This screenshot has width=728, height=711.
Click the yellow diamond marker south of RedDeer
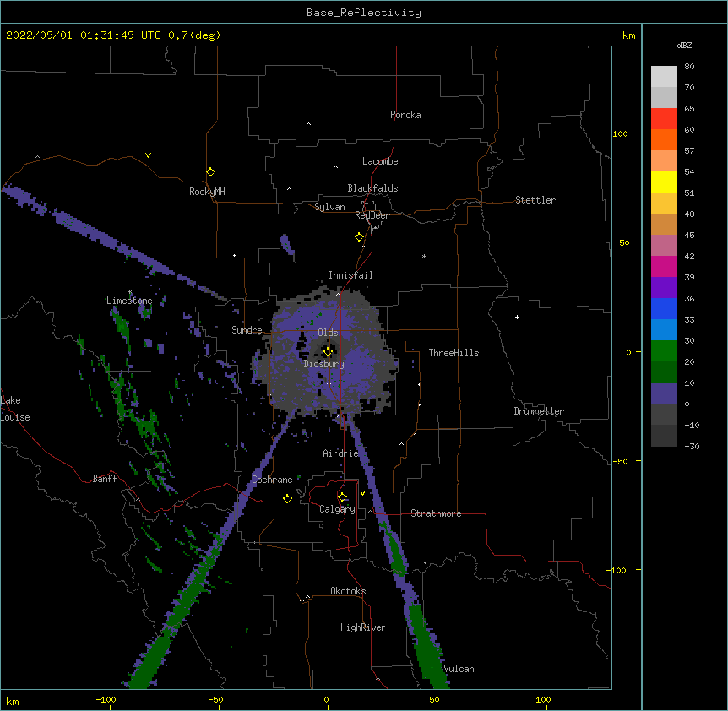(x=359, y=236)
